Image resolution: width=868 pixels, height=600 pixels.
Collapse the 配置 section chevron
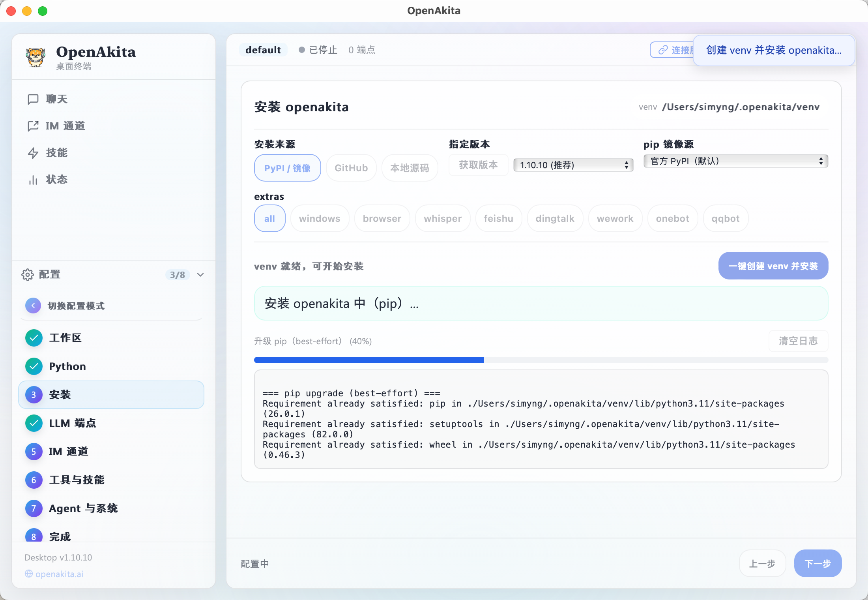(200, 275)
